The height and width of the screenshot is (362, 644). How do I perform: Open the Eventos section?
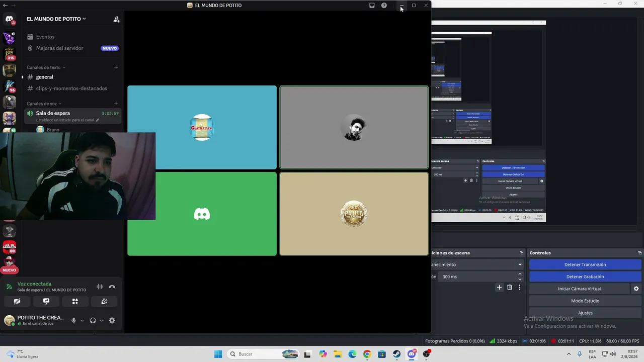(73, 37)
